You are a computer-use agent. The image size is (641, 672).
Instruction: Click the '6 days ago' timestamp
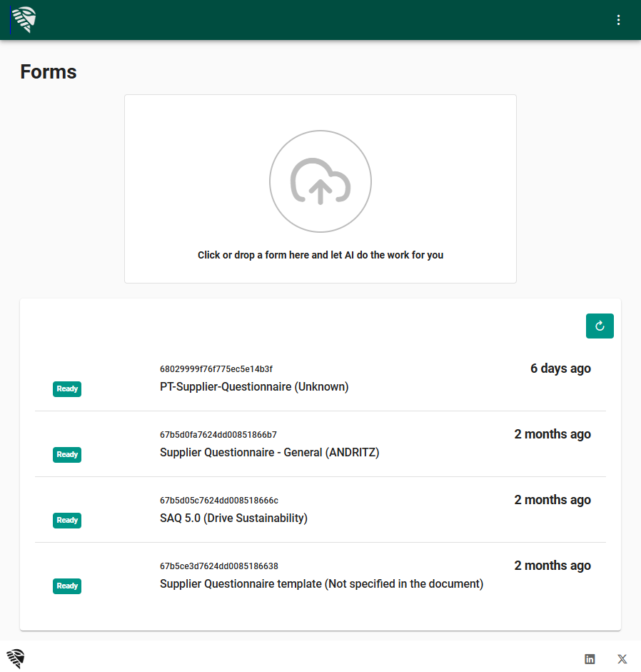click(560, 368)
